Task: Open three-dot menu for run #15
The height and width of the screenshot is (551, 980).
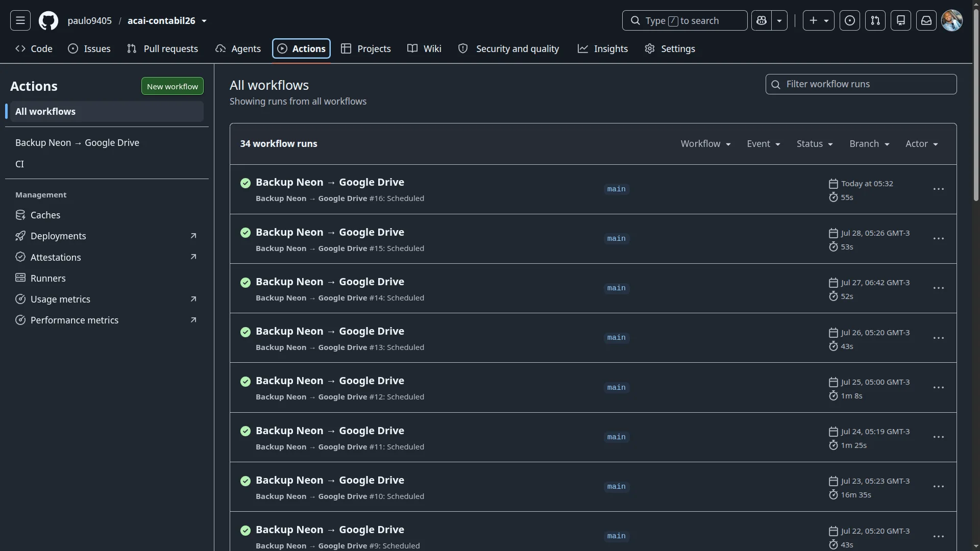Action: [938, 239]
